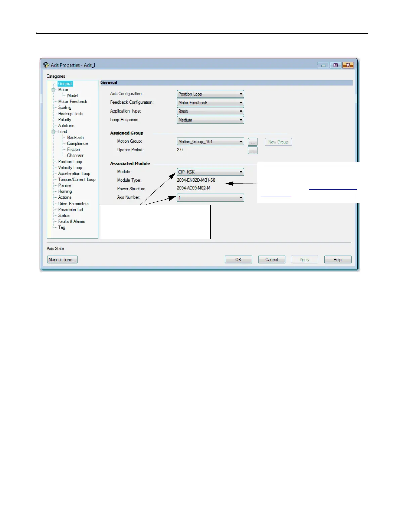
Task: Select the Tag category
Action: [62, 228]
